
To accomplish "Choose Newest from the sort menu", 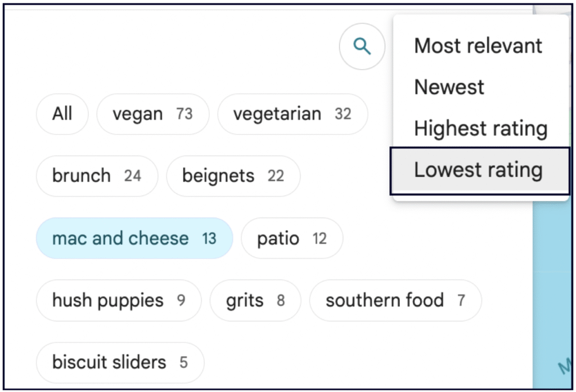I will (x=449, y=87).
